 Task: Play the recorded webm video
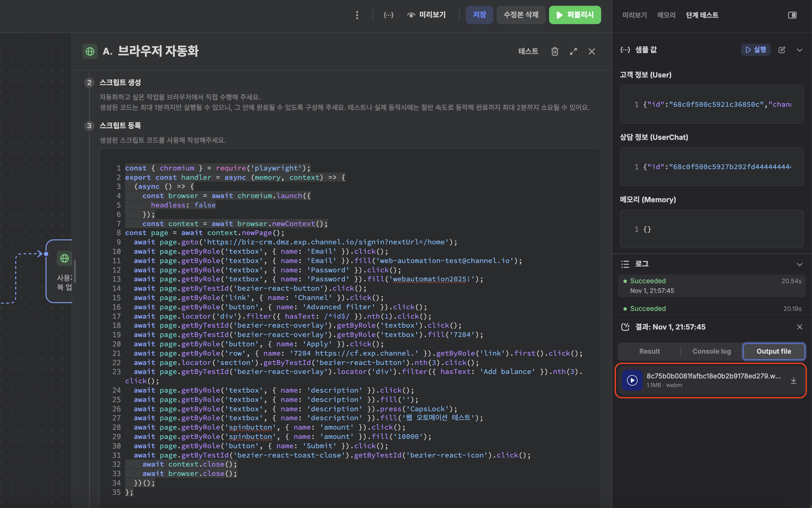click(632, 380)
